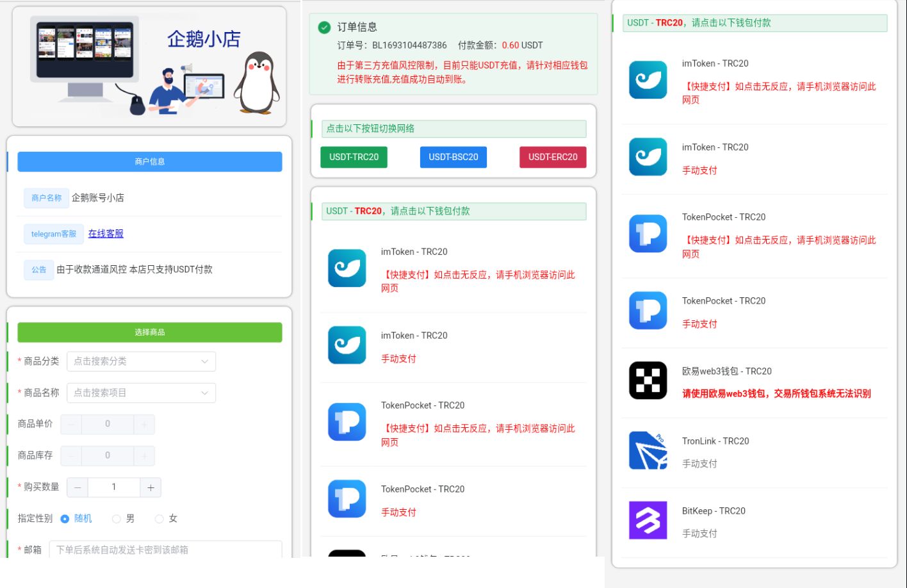Viewport: 907px width, 588px height.
Task: Switch network to USDT-BSC20
Action: tap(453, 157)
